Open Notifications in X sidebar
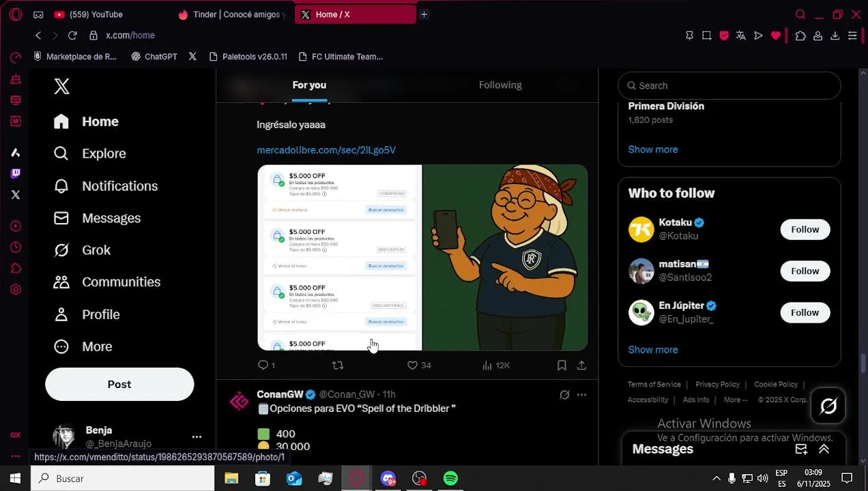The height and width of the screenshot is (491, 868). click(106, 186)
